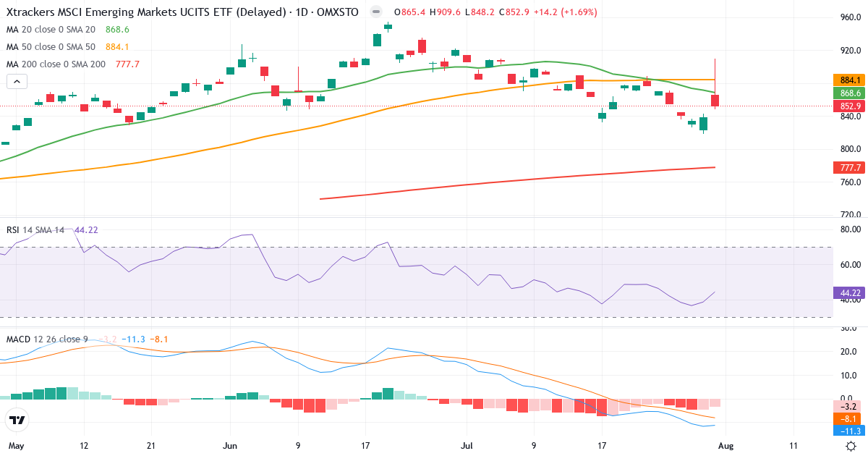
Task: Click the 80.00 RSI axis label
Action: click(851, 229)
